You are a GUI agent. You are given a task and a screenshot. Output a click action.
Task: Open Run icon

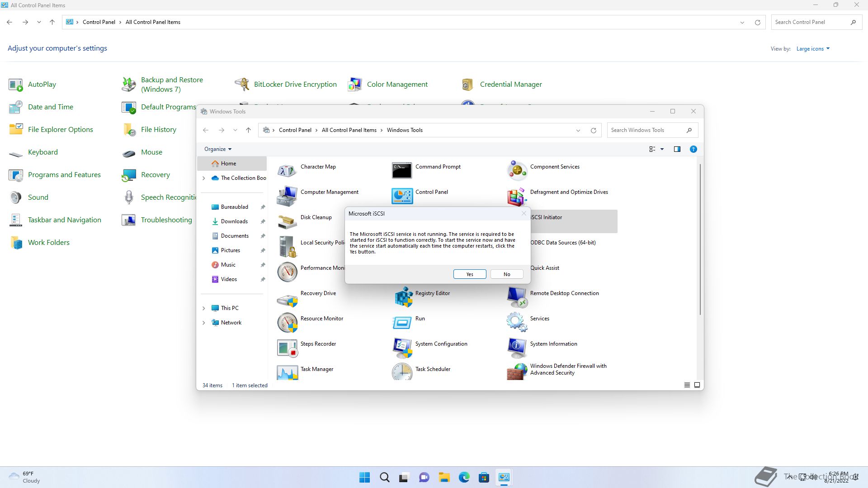coord(402,323)
